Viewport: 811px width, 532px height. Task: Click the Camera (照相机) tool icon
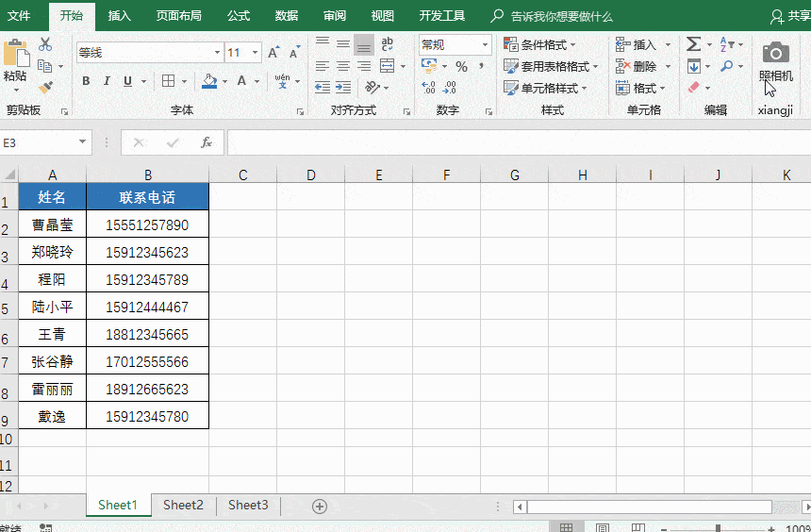(x=775, y=53)
